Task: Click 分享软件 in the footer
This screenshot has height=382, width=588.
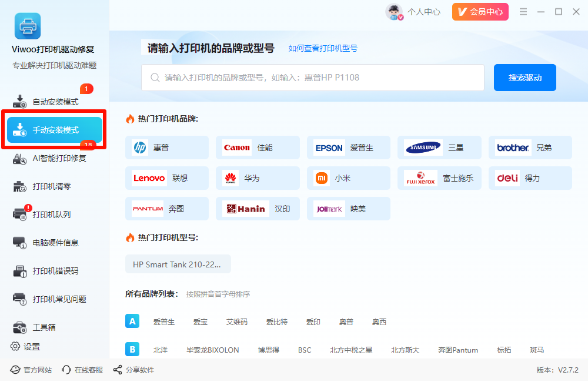Action: point(134,370)
